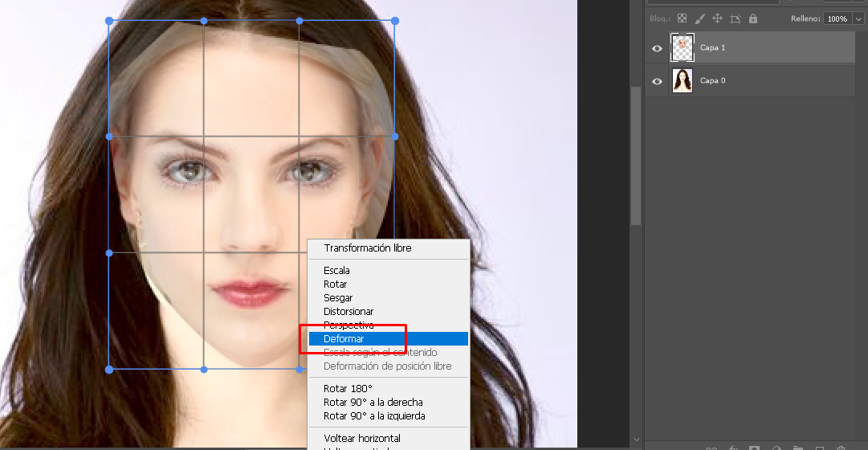The width and height of the screenshot is (868, 450).
Task: Click the Capa 0 layer thumbnail
Action: (x=682, y=81)
